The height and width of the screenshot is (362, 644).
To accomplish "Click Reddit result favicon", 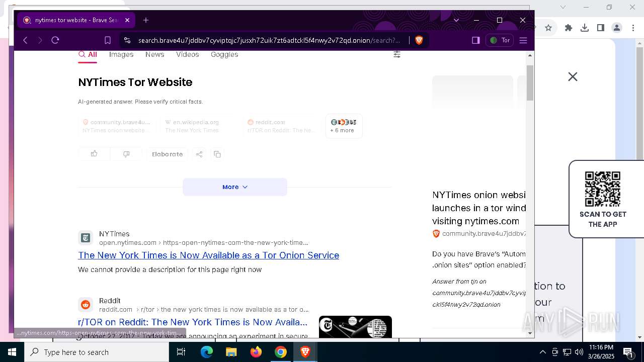I will [x=86, y=305].
